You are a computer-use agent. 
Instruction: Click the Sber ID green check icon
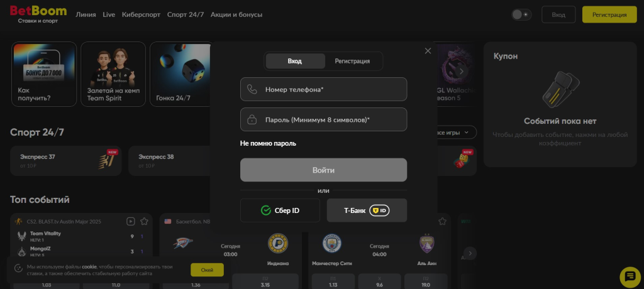tap(266, 210)
